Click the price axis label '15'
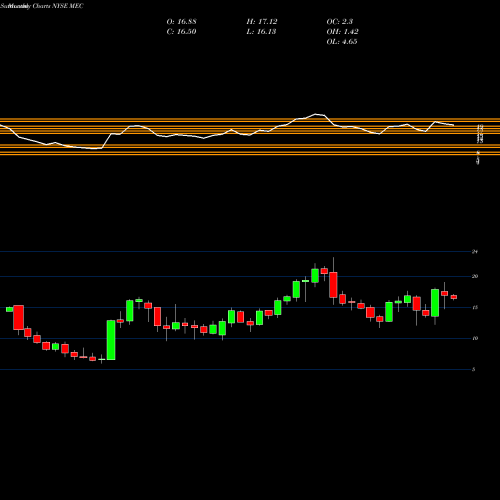500x500 pixels. pos(475,307)
